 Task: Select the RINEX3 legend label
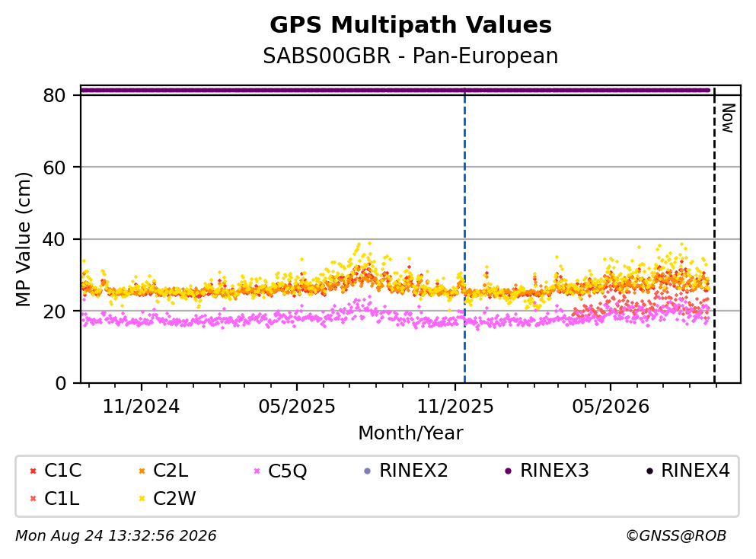pos(554,471)
